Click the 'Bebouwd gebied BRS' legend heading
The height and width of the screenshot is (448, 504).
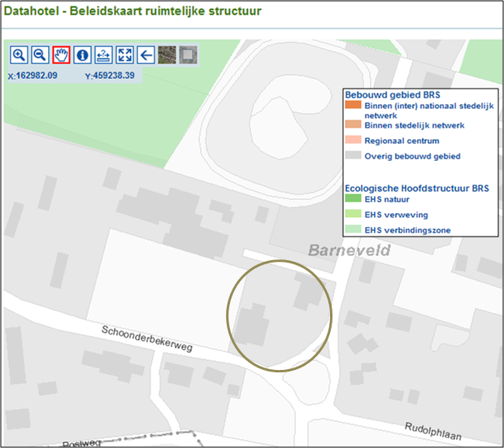[x=393, y=95]
